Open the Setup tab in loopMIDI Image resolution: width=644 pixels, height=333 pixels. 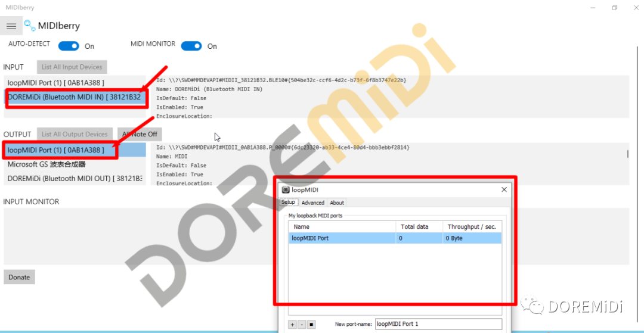click(289, 203)
